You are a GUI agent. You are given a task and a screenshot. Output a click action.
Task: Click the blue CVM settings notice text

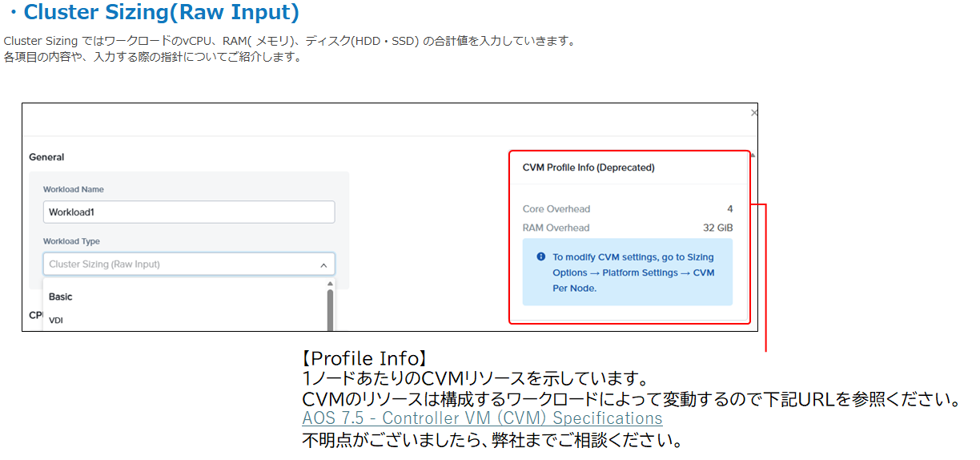coord(633,272)
